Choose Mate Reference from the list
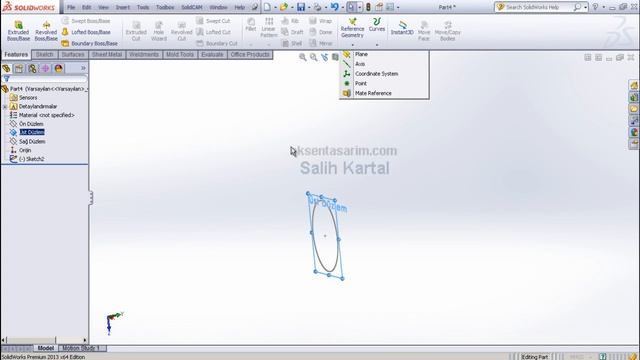Screen dimensions: 640x360 tap(373, 93)
